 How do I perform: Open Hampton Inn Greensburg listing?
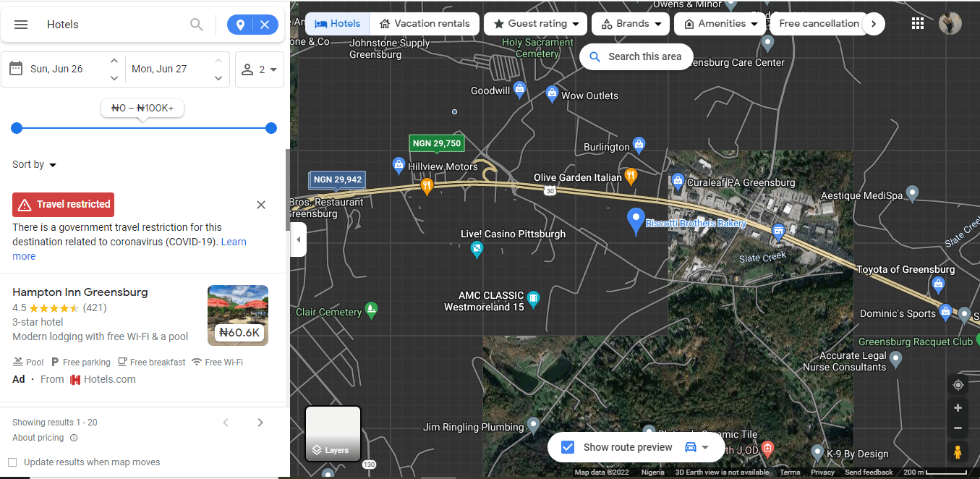point(80,292)
